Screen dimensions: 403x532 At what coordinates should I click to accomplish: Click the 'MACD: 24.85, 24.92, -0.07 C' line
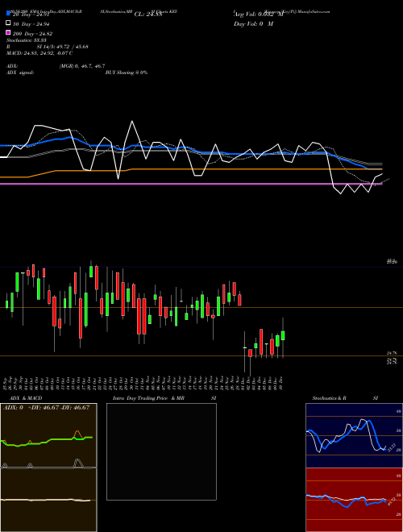point(39,53)
